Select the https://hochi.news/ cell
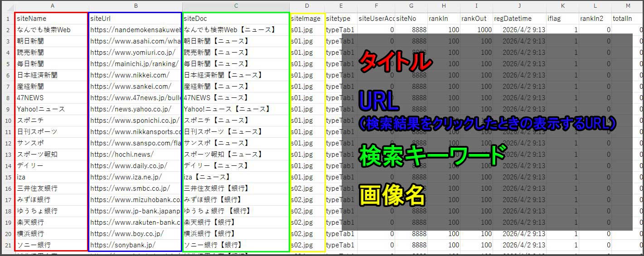The image size is (644, 256). click(x=135, y=155)
